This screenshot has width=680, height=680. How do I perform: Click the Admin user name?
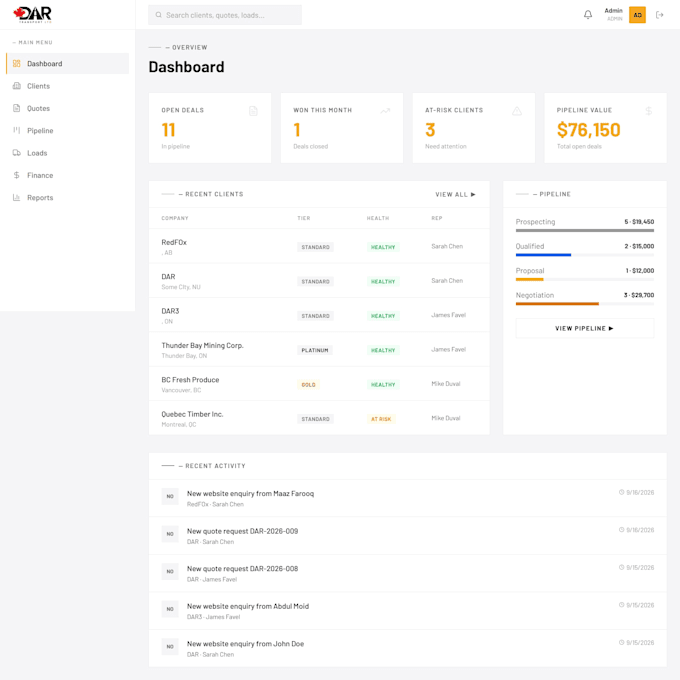(613, 10)
